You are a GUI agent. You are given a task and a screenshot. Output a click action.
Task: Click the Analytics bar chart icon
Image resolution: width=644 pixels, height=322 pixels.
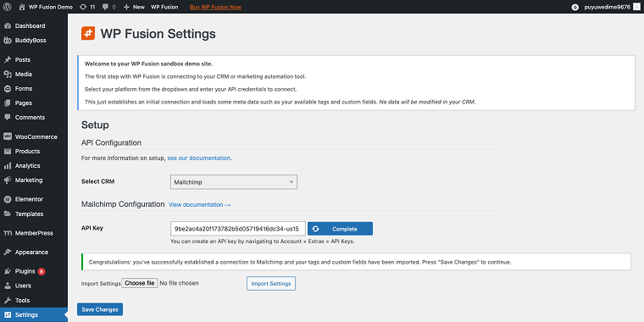tap(8, 166)
